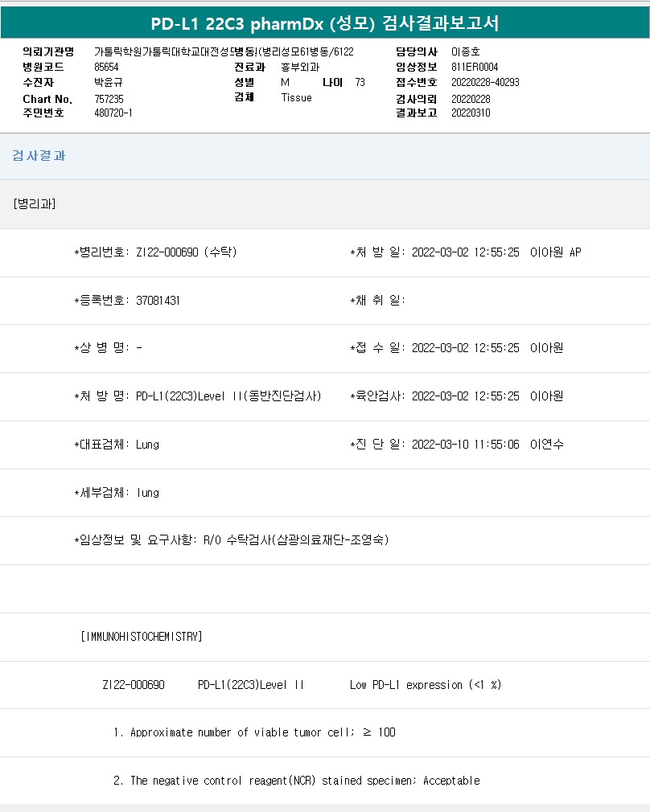Click patient name 박윤규
650x812 pixels.
109,82
